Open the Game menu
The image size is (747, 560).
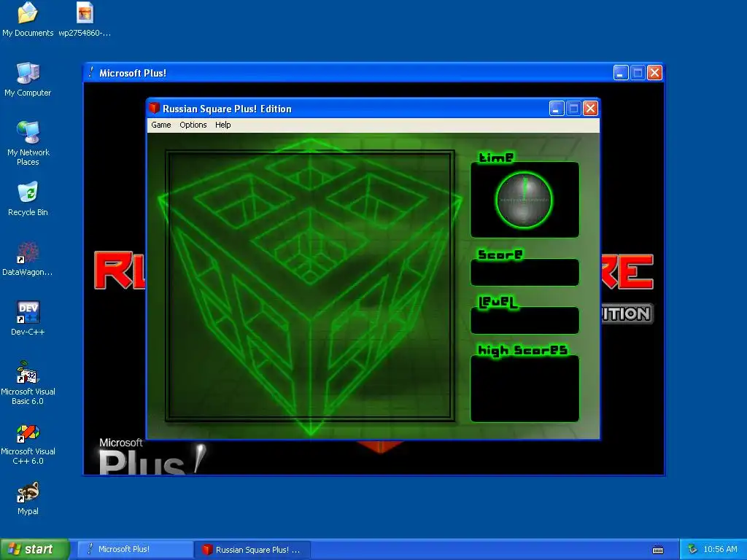pos(161,125)
